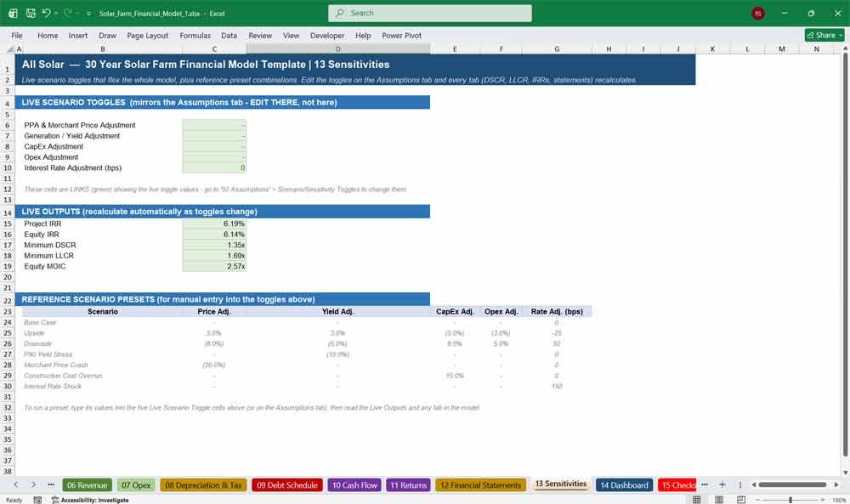Click the Excel app icon in title bar
The image size is (850, 504).
pyautogui.click(x=13, y=13)
